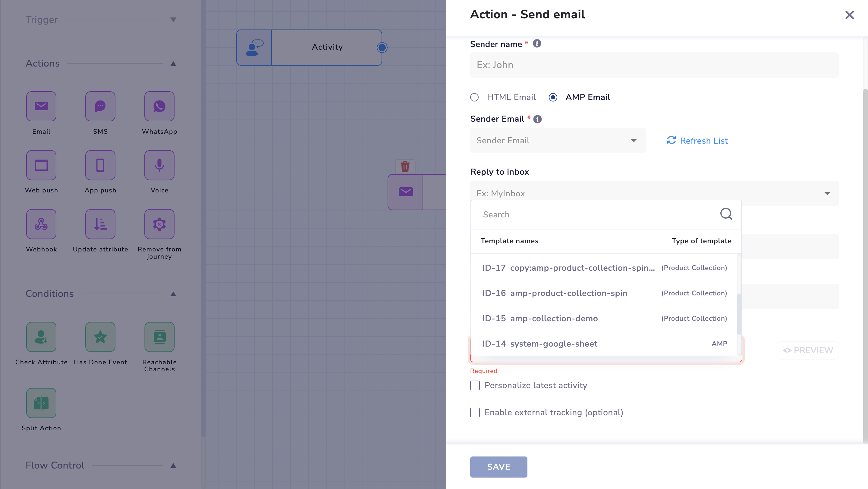Screen dimensions: 868x489
Task: Collapse the Conditions section
Action: (173, 294)
